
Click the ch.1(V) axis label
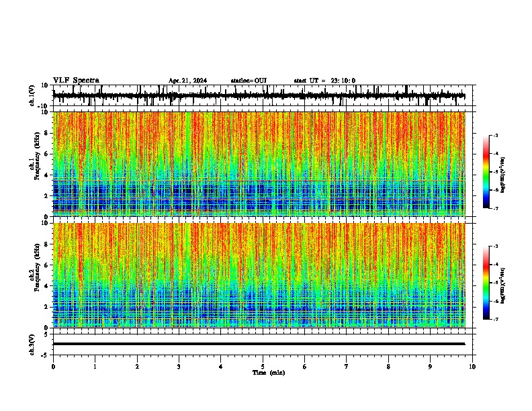point(32,95)
